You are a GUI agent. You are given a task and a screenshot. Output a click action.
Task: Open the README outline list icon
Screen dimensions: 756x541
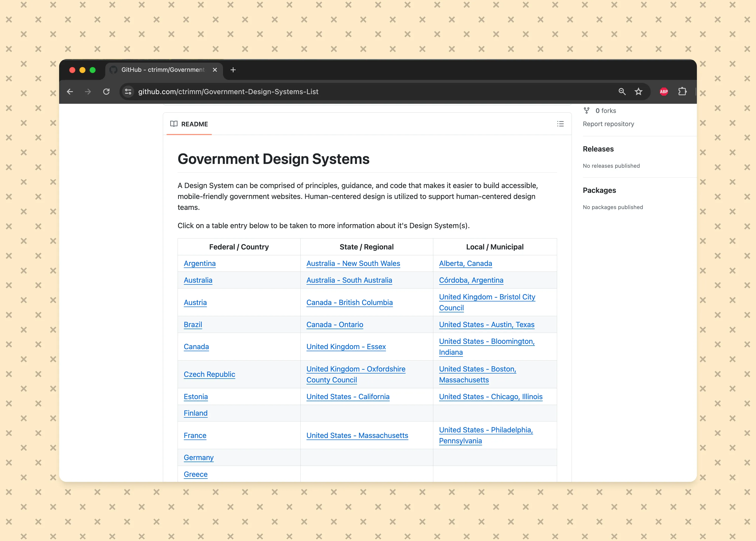pos(560,124)
